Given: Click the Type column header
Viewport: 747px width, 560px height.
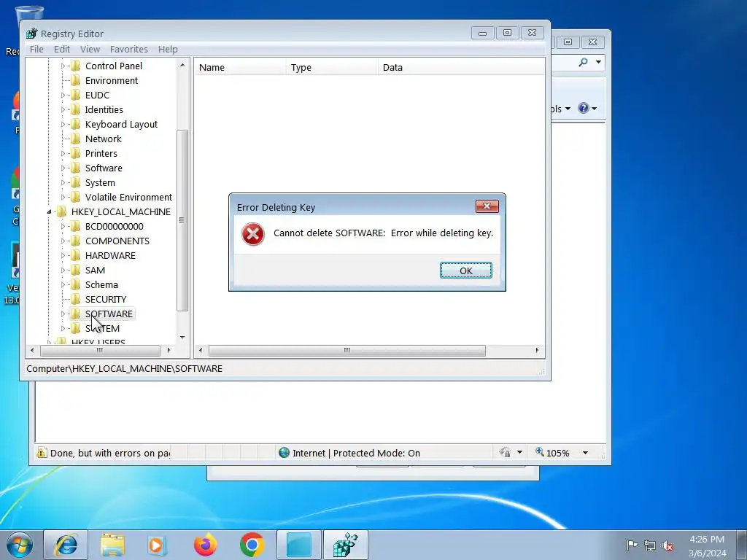Looking at the screenshot, I should tap(332, 68).
